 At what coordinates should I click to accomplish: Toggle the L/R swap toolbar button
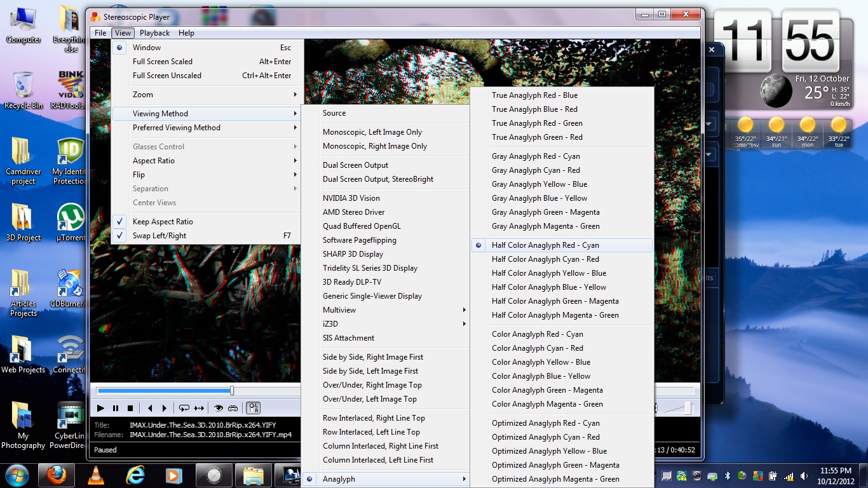[x=253, y=408]
